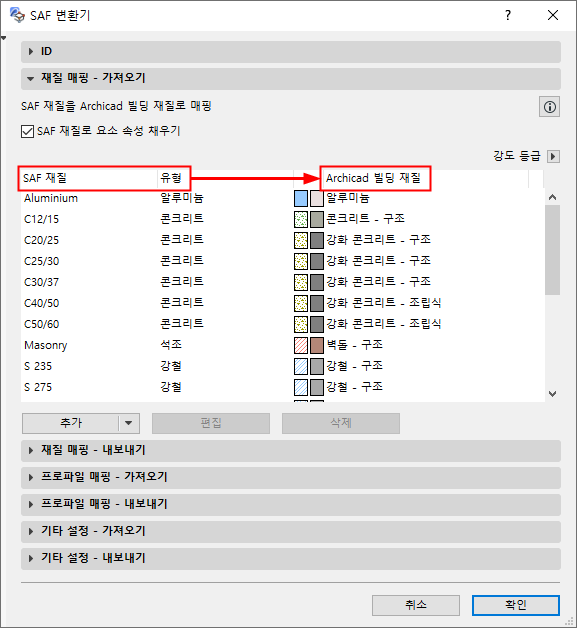
Task: Click the C12/15 gray surface color swatch
Action: point(317,219)
